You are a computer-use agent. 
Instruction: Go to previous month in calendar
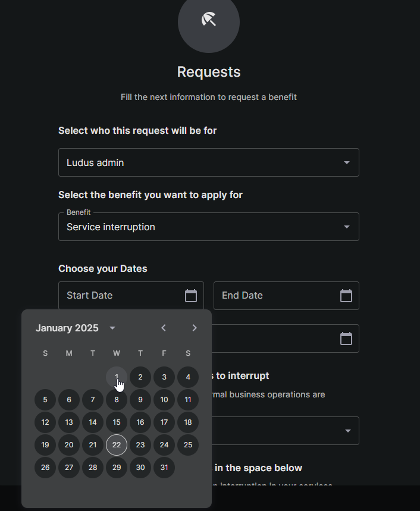(x=164, y=328)
